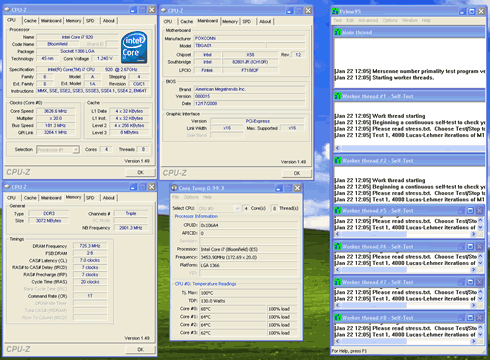The image size is (490, 360).
Task: Click the Core Temp title bar icon
Action: pyautogui.click(x=174, y=188)
